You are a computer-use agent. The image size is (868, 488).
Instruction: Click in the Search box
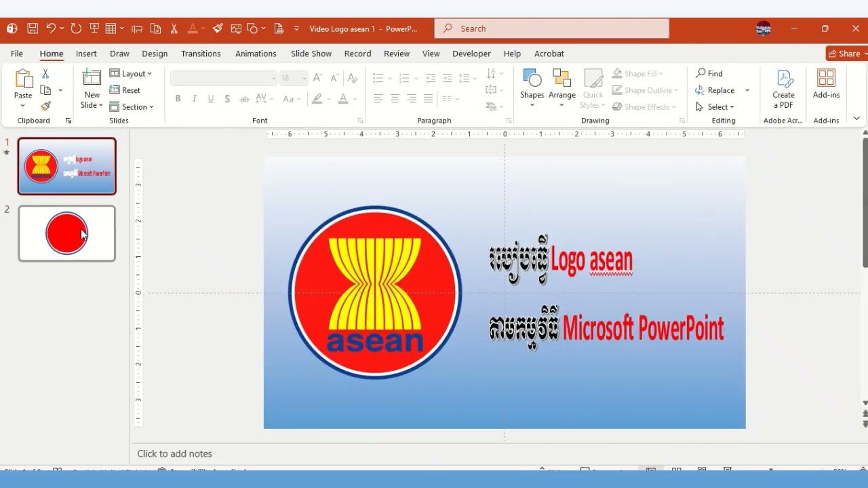click(x=551, y=28)
